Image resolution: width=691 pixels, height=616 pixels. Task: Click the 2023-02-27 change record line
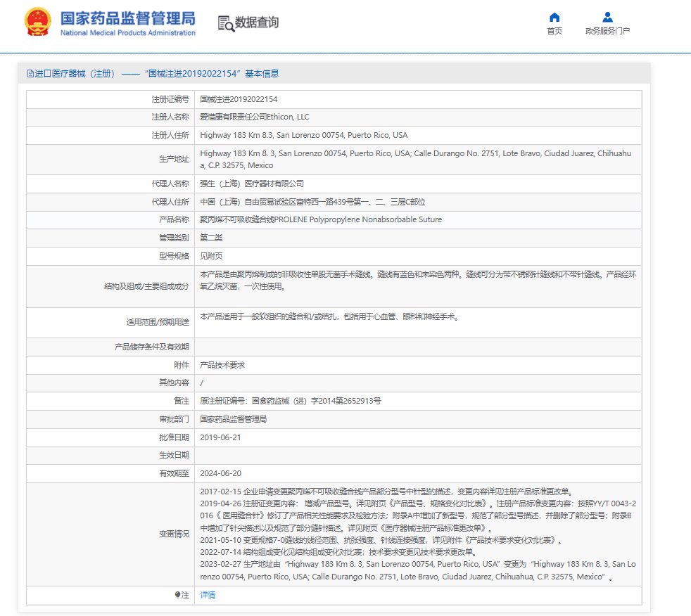tap(418, 570)
